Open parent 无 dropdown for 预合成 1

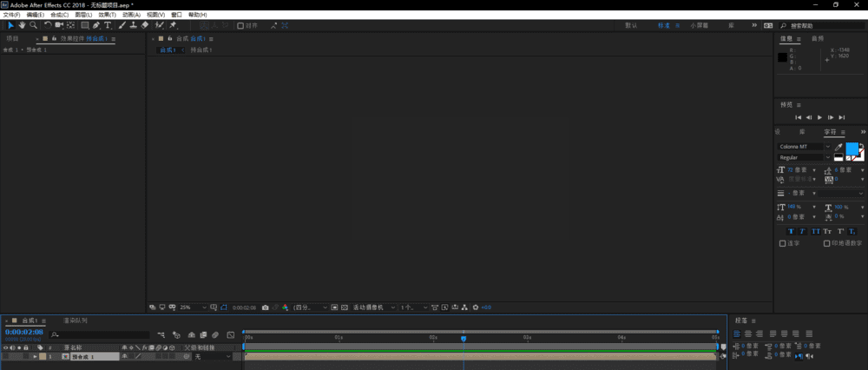pyautogui.click(x=213, y=357)
